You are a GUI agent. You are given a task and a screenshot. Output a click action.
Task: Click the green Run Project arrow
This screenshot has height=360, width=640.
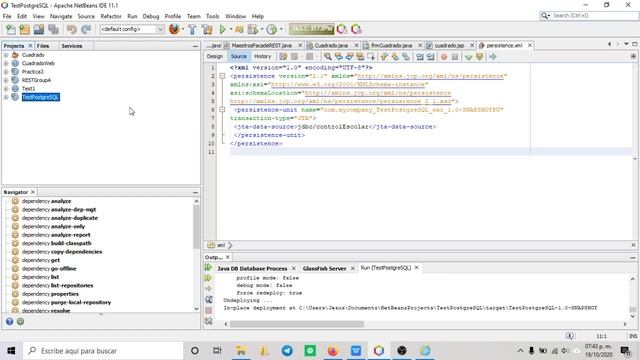pyautogui.click(x=222, y=29)
